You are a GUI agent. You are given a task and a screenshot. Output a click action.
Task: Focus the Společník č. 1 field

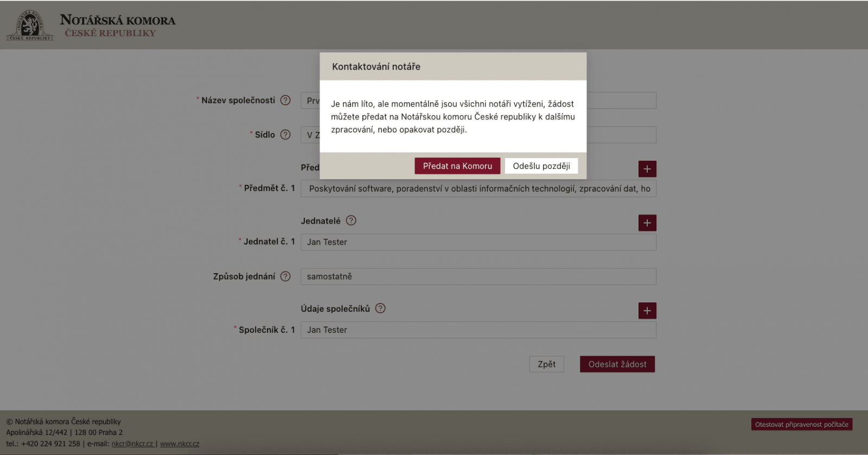click(478, 330)
